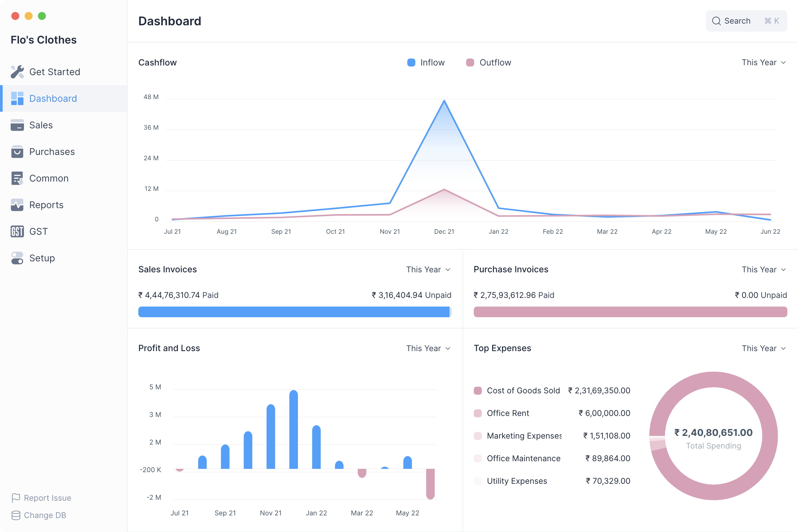Screen dimensions: 798x532
Task: Open Top Expenses This Year dropdown
Action: (x=763, y=348)
